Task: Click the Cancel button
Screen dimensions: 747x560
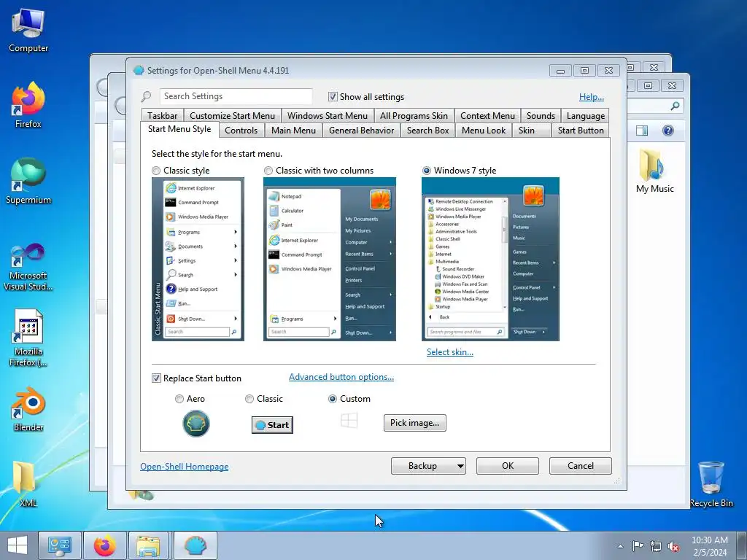Action: (580, 466)
